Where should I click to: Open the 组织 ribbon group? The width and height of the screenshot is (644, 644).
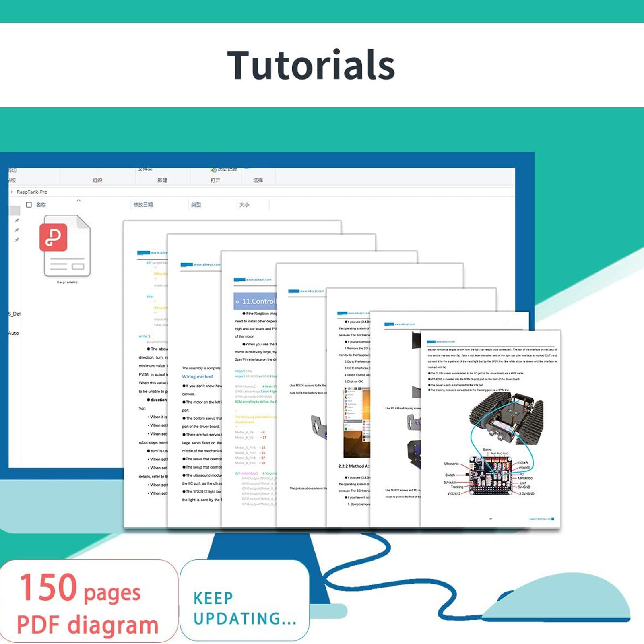click(x=97, y=180)
